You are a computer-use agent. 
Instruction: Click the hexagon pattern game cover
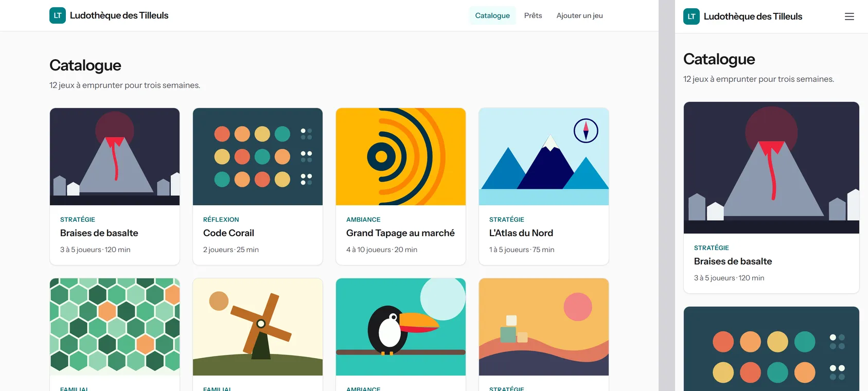pos(115,327)
